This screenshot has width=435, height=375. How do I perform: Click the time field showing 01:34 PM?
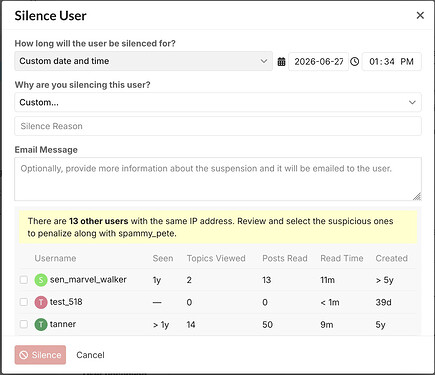point(392,62)
